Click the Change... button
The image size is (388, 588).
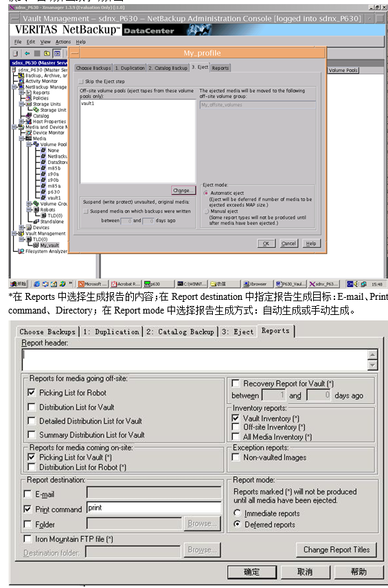183,190
